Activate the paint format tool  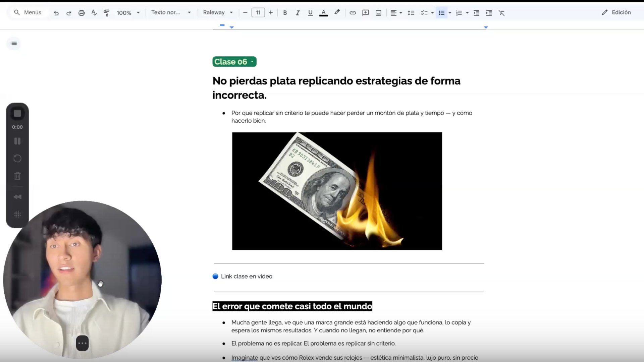click(107, 13)
